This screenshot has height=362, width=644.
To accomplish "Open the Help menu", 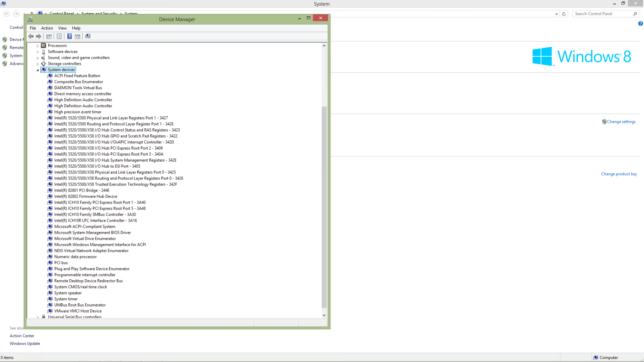I will 76,28.
